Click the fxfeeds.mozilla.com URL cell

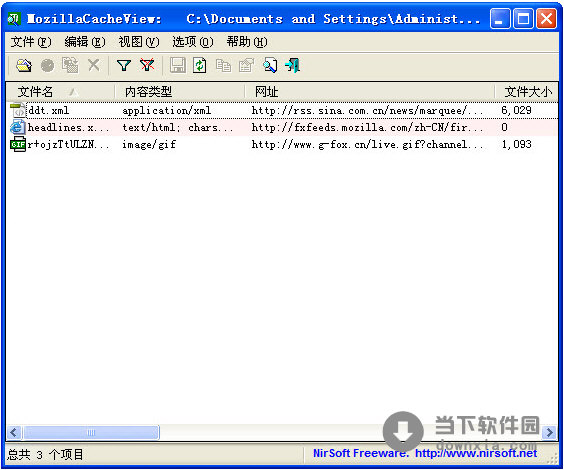coord(367,127)
